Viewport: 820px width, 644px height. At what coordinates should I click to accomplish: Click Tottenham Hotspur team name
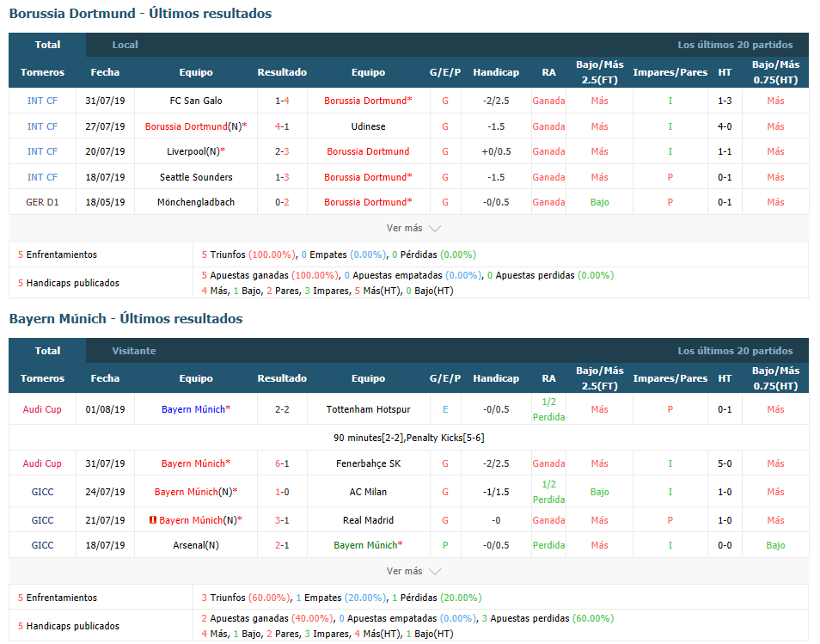pos(368,409)
